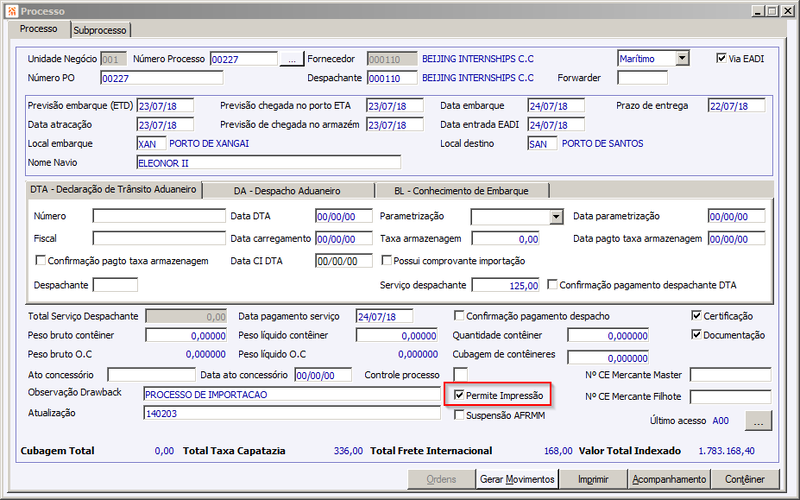Open the Acompanhamento button
The height and width of the screenshot is (500, 800).
pos(669,479)
